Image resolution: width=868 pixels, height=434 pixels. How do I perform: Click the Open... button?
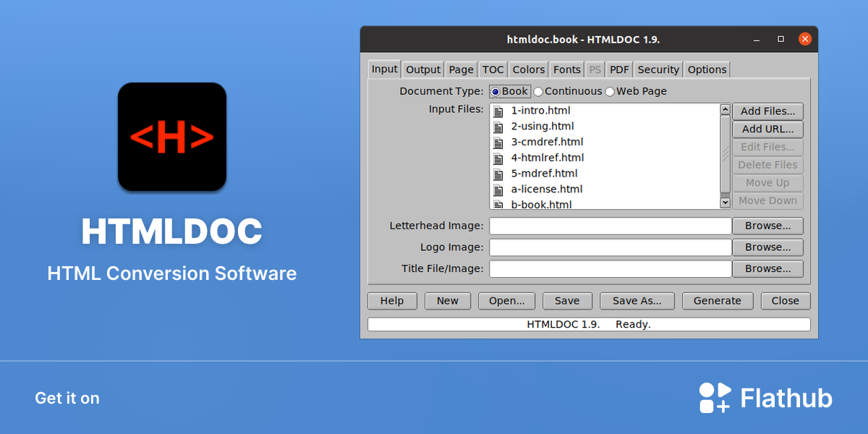tap(507, 301)
